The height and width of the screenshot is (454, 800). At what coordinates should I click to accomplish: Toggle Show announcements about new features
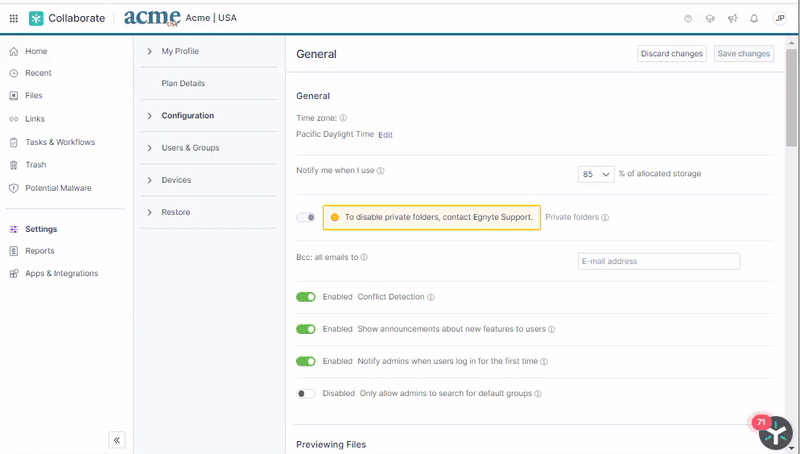click(x=306, y=329)
